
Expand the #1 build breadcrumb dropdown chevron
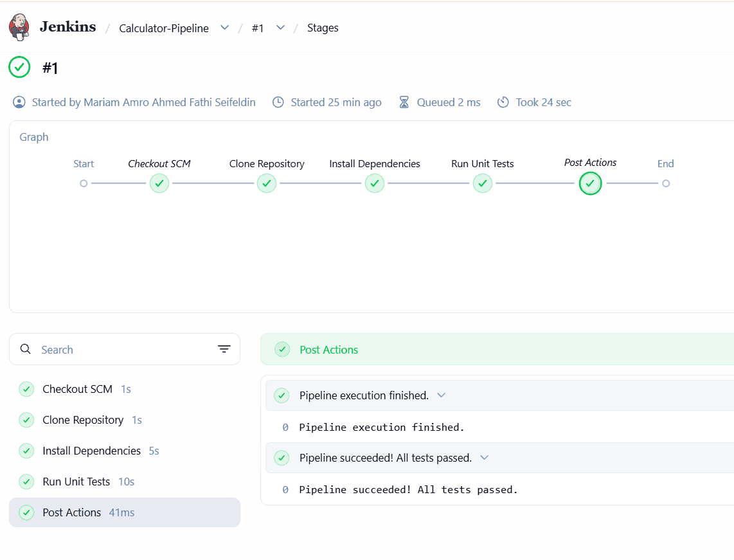click(x=280, y=28)
